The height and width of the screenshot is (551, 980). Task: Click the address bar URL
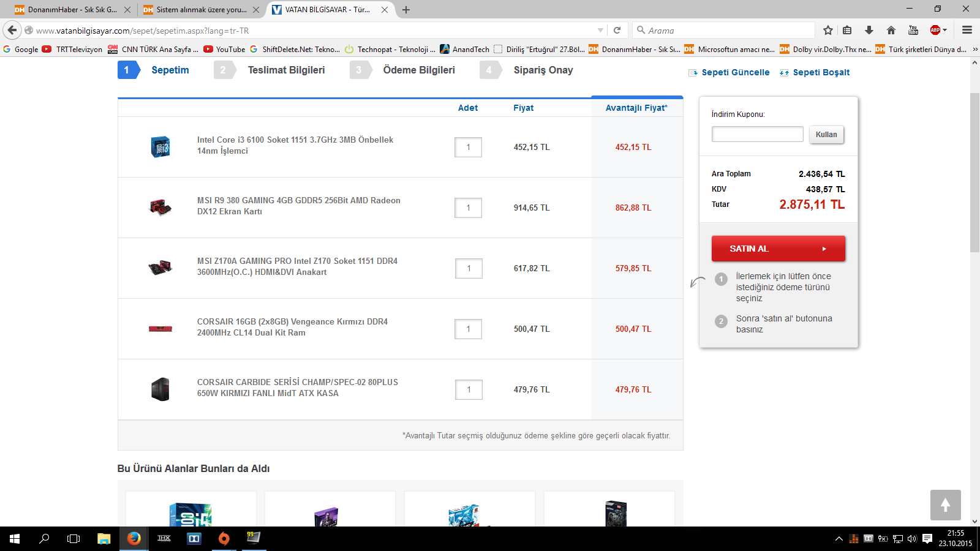(x=142, y=31)
